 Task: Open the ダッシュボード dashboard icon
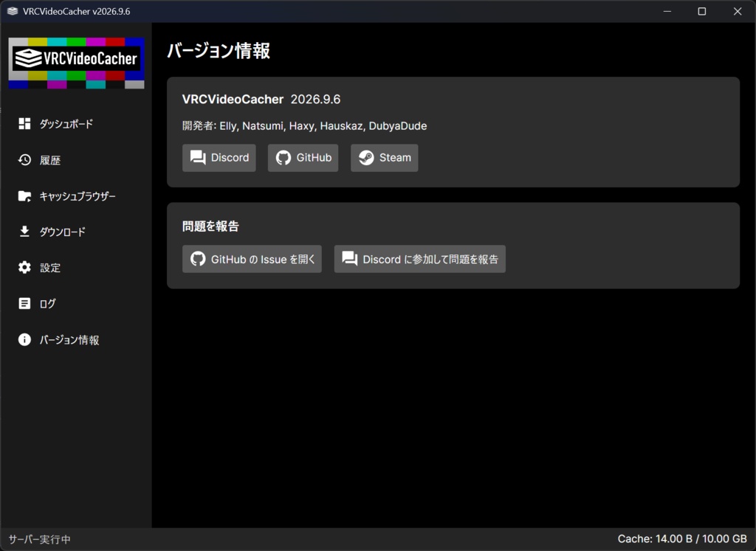pos(24,124)
